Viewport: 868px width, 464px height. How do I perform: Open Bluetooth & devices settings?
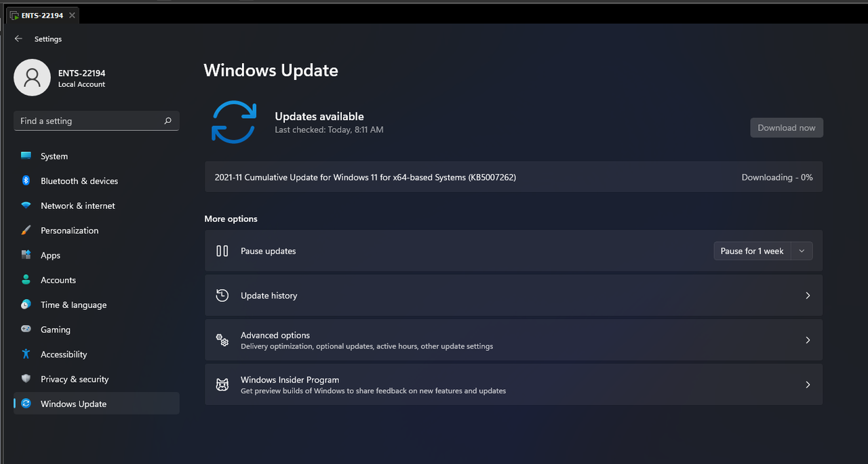click(96, 181)
